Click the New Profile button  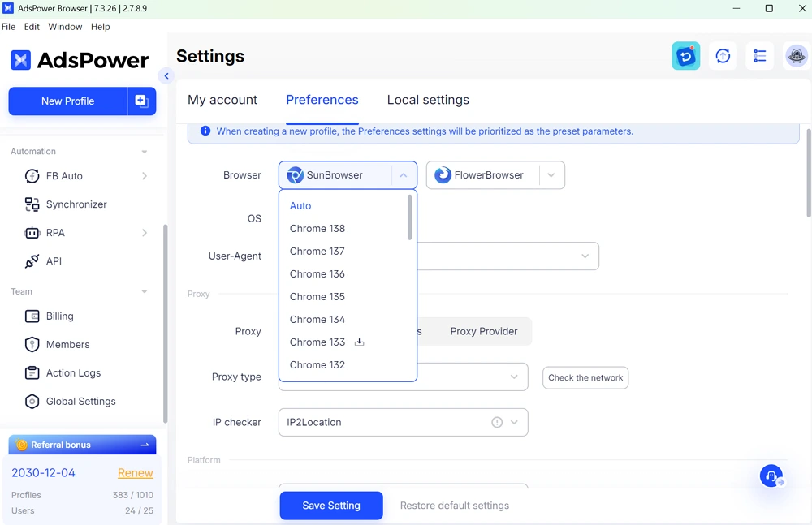click(x=68, y=101)
